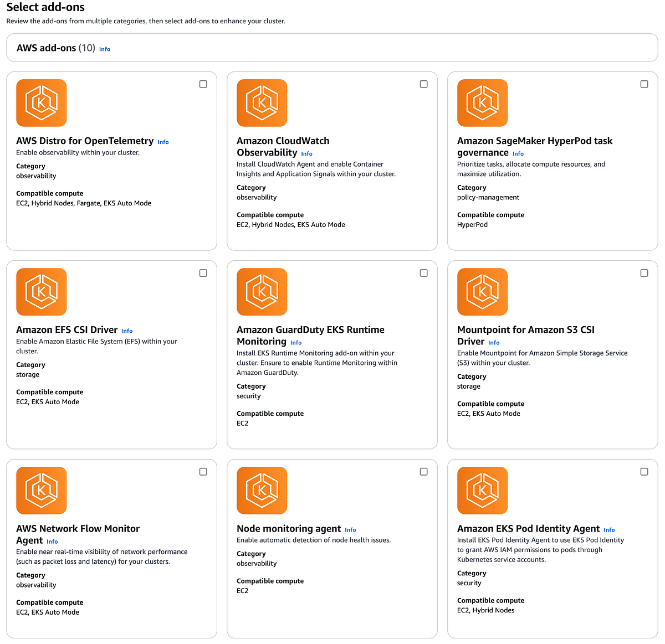The image size is (665, 644).
Task: Click the SageMaker HyperPod task governance icon
Action: click(483, 103)
